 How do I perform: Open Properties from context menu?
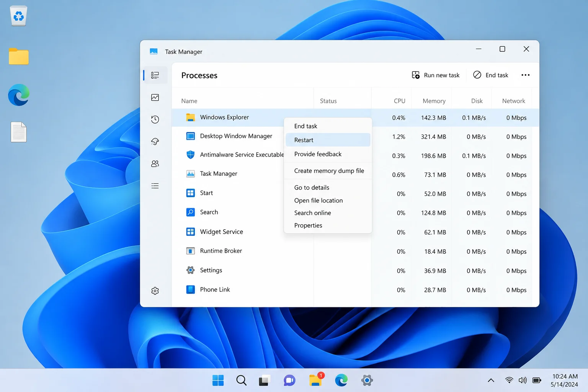[328, 225]
